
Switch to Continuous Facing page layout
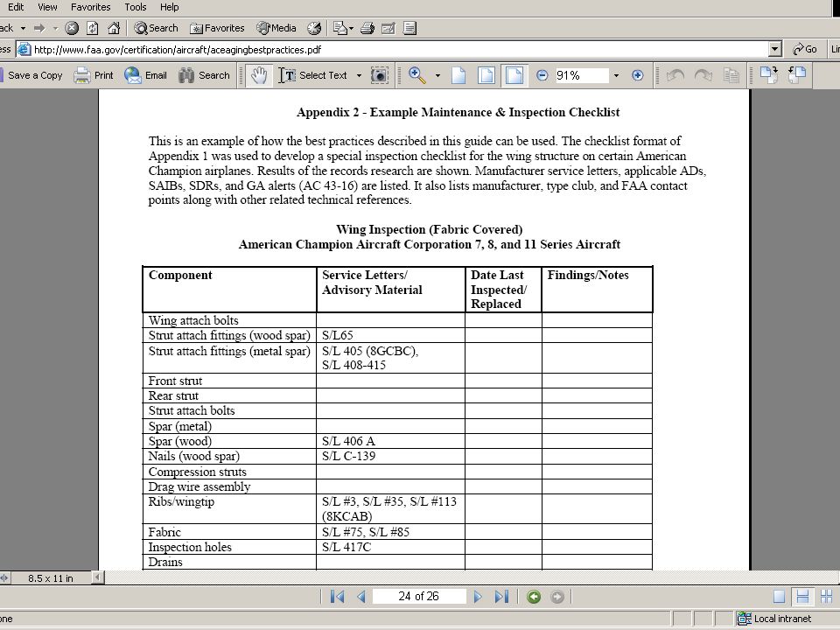826,596
